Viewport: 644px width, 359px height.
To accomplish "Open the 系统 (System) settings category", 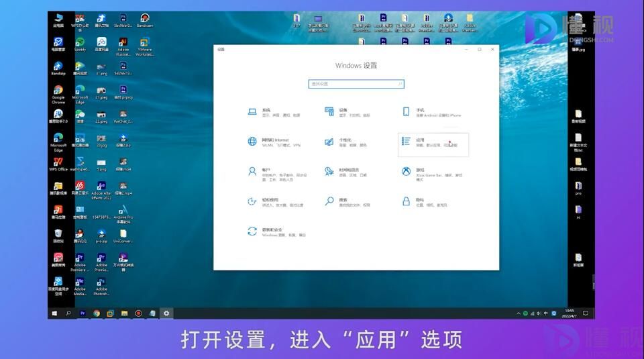I will click(x=274, y=112).
